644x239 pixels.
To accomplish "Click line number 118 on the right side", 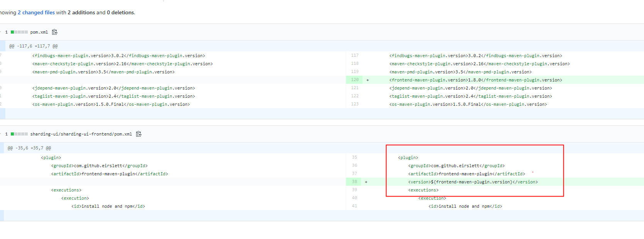I will coord(354,63).
